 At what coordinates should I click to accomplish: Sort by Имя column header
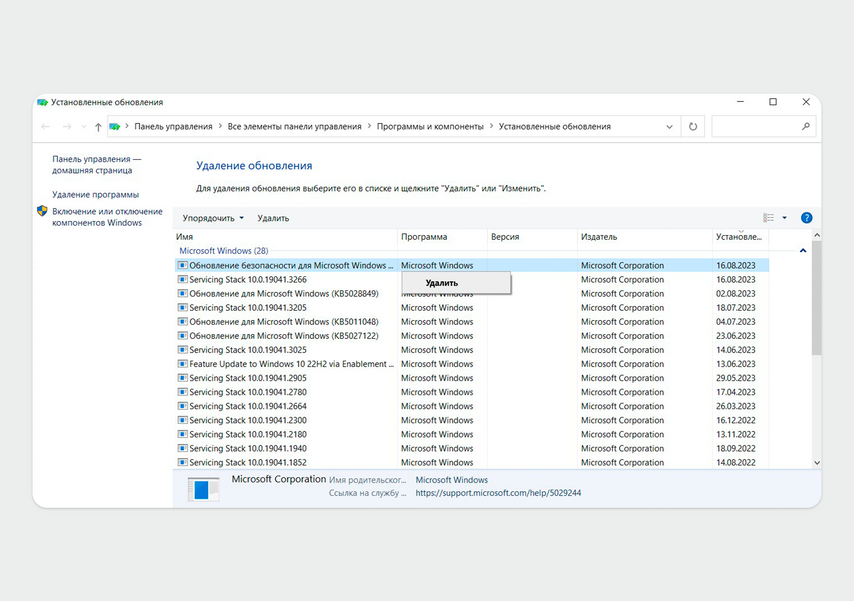[x=285, y=236]
